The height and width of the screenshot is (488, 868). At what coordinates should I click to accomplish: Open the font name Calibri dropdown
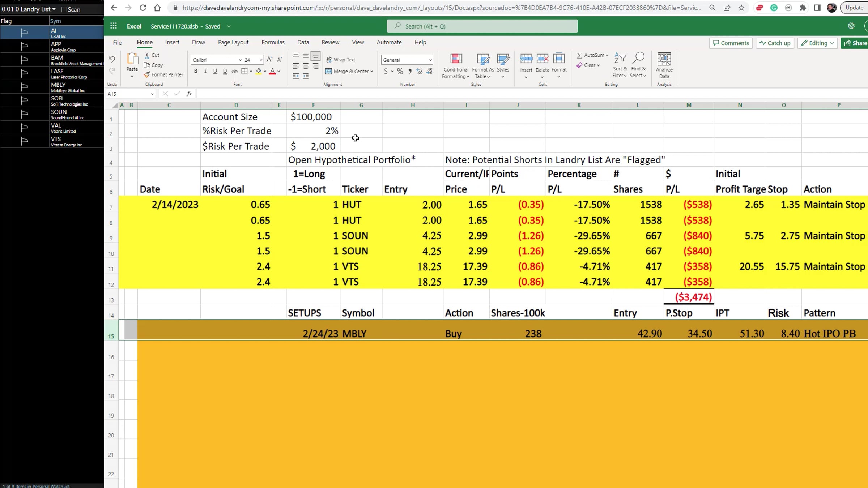(240, 60)
